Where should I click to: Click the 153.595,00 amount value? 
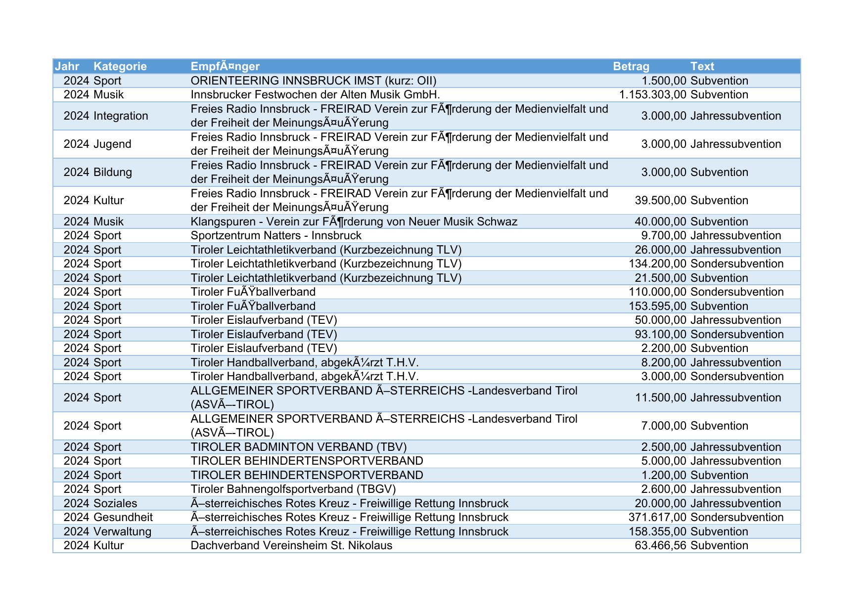(x=657, y=306)
